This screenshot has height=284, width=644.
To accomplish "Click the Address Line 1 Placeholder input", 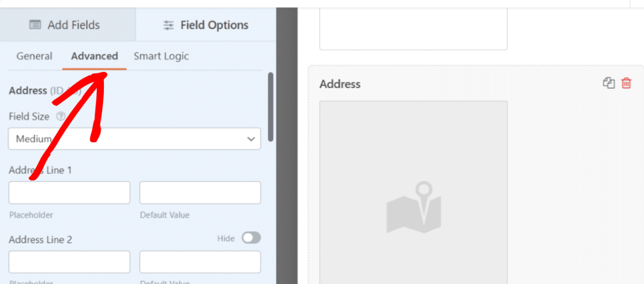I will pyautogui.click(x=69, y=193).
